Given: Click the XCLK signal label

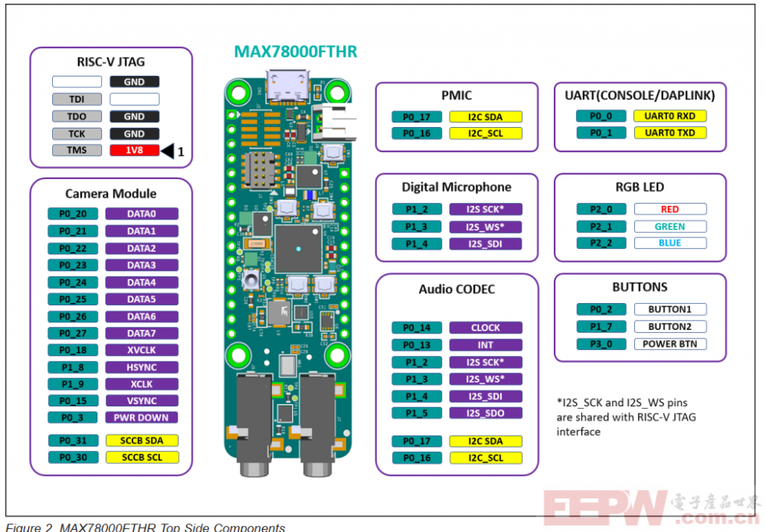Looking at the screenshot, I should coord(142,384).
